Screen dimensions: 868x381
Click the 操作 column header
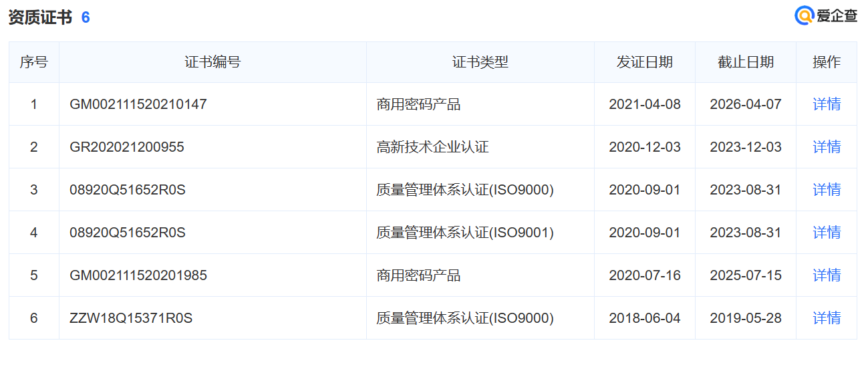point(826,62)
